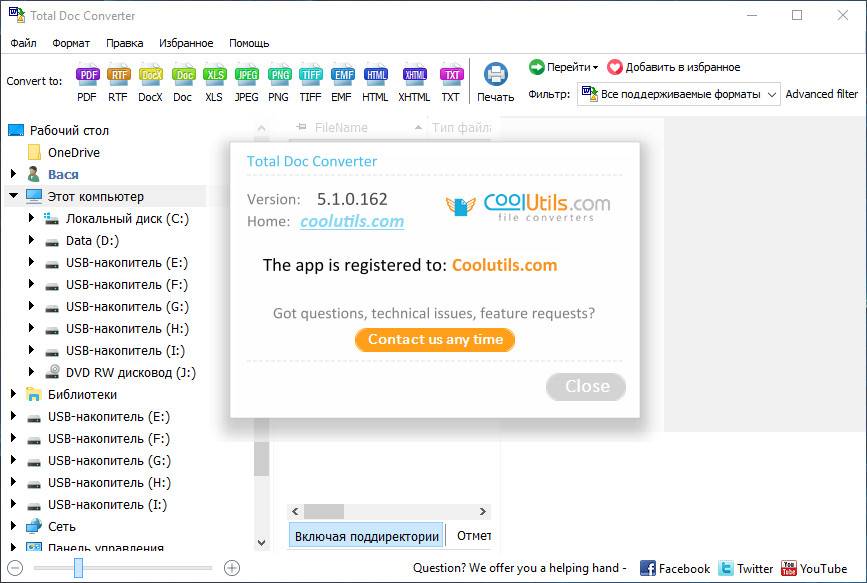
Task: Select TIFF conversion icon
Action: [311, 76]
